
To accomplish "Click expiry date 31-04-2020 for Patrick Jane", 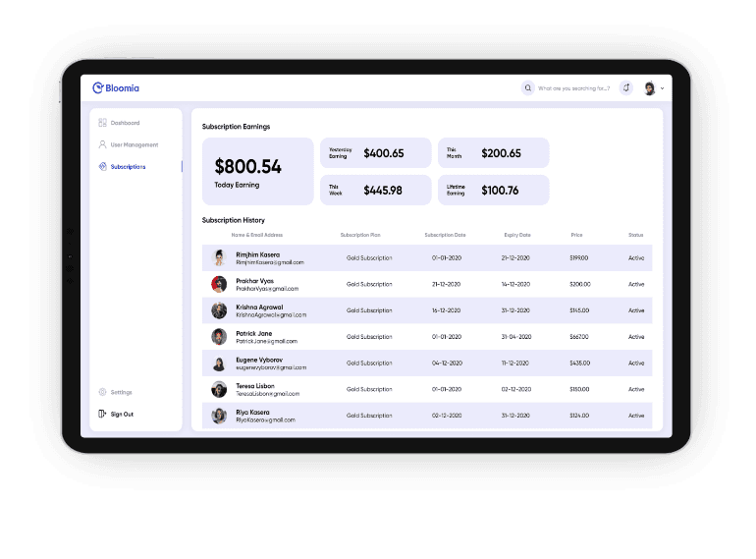I will click(x=516, y=337).
